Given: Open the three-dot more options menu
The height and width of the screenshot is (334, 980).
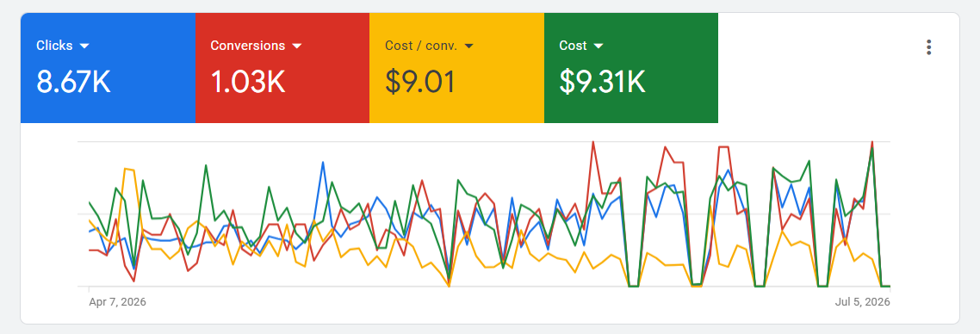Looking at the screenshot, I should pyautogui.click(x=928, y=47).
